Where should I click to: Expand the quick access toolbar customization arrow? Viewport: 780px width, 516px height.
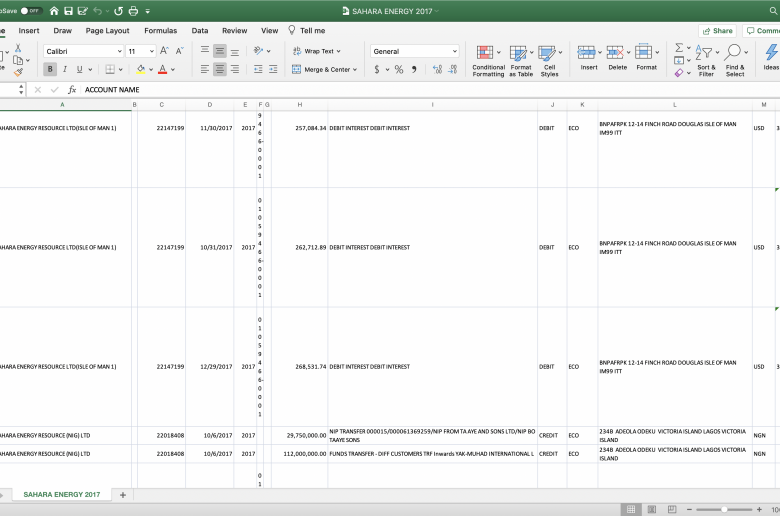148,11
